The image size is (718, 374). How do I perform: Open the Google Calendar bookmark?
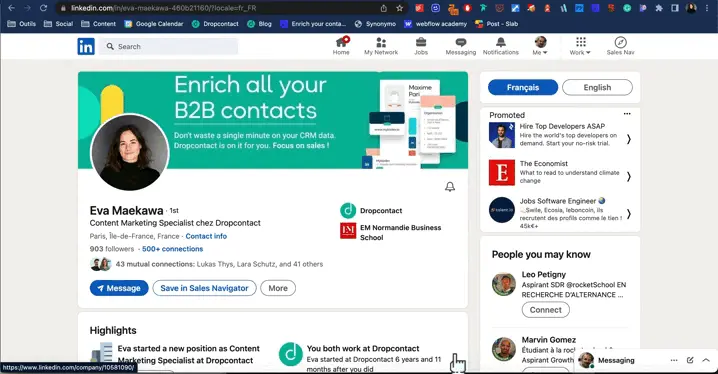pos(154,24)
